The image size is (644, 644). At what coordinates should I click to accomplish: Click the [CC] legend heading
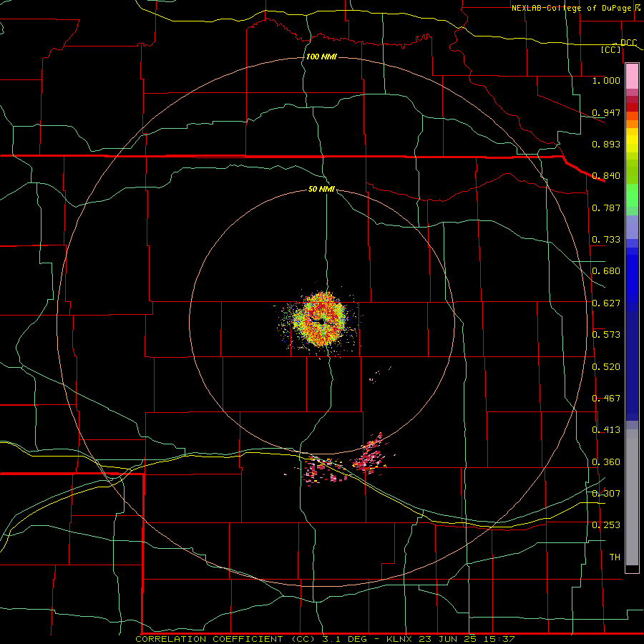pyautogui.click(x=611, y=49)
